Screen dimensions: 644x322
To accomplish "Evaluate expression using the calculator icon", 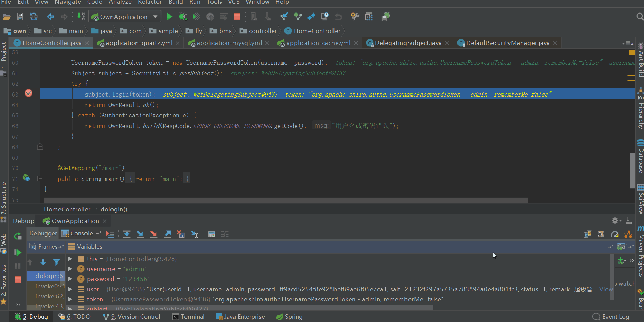I will pos(212,234).
